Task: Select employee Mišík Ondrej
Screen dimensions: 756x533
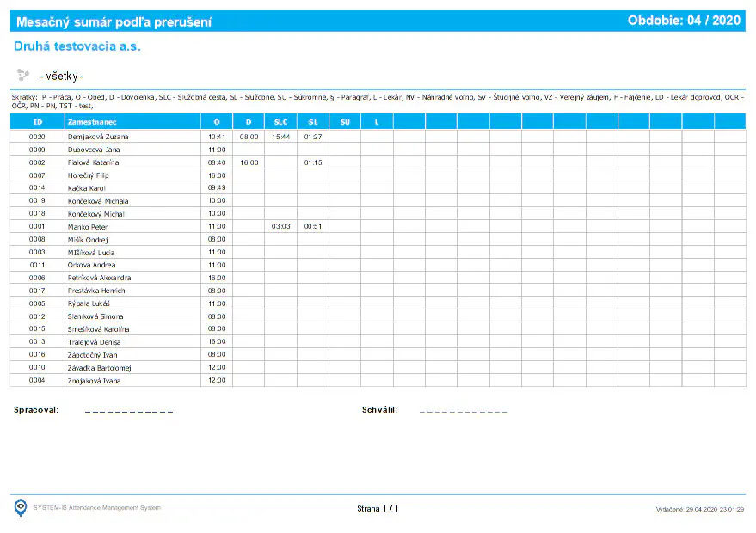Action: [88, 240]
